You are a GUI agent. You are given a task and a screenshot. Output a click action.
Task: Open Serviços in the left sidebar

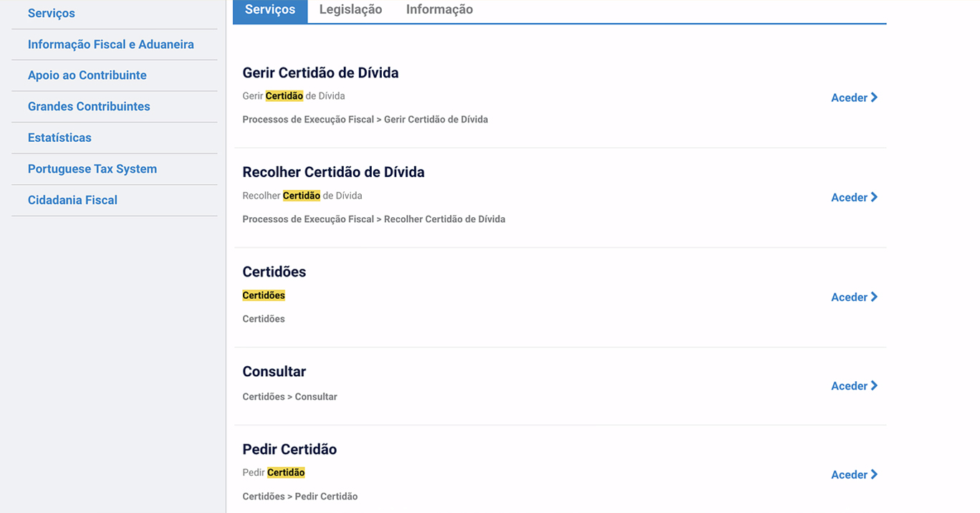click(52, 14)
